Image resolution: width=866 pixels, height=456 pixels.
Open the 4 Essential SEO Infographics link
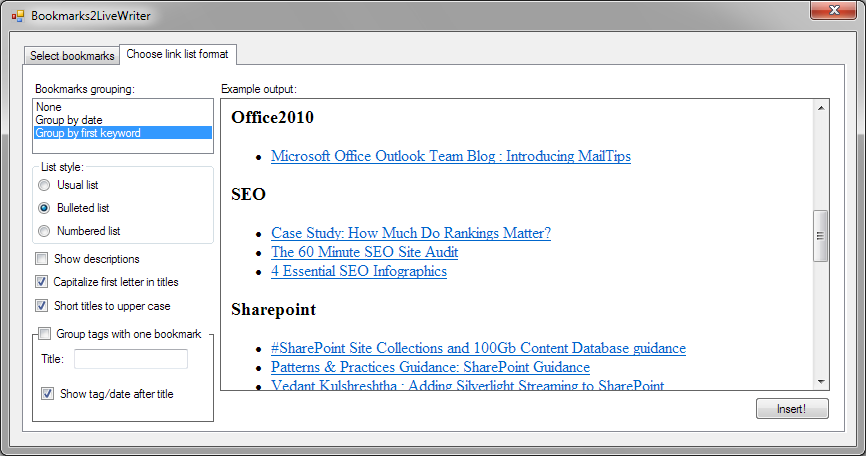[358, 271]
